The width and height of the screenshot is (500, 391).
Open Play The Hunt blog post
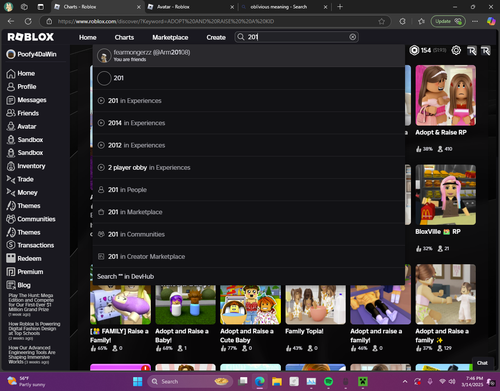point(31,305)
